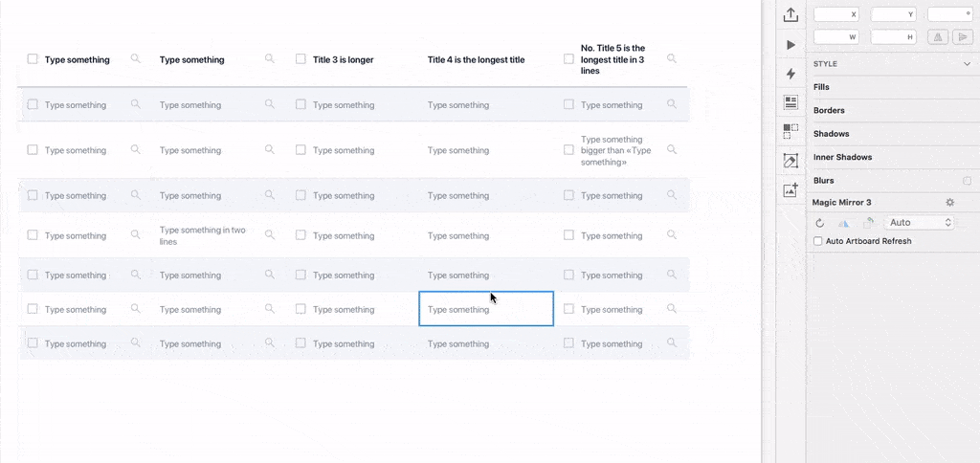980x463 pixels.
Task: Click the Type something in two lines cell
Action: pos(203,235)
